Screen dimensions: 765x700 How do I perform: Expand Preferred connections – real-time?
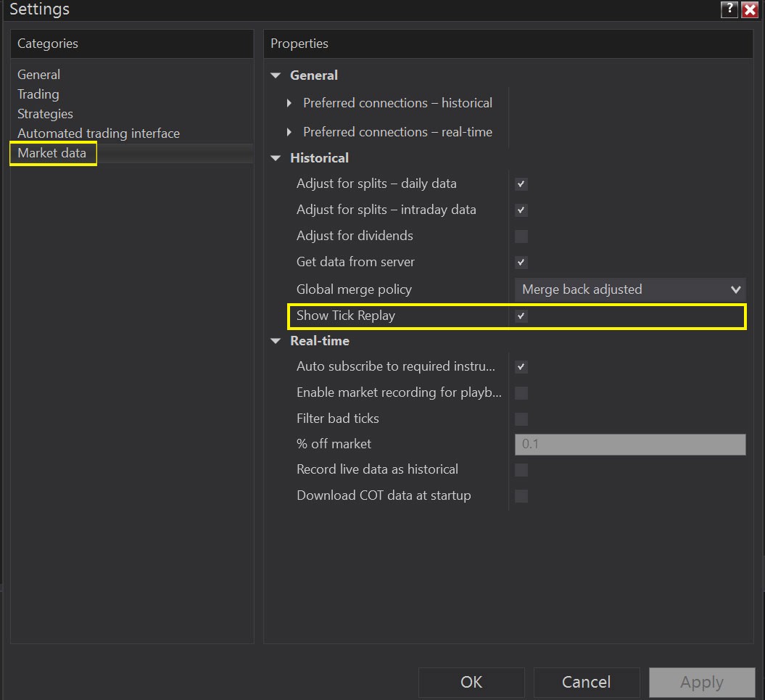pos(289,131)
